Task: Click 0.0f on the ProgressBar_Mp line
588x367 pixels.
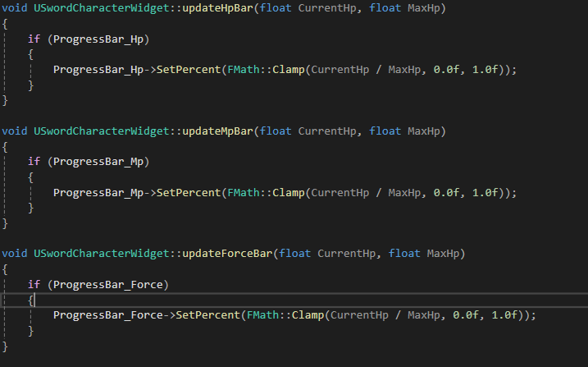Action: (446, 192)
